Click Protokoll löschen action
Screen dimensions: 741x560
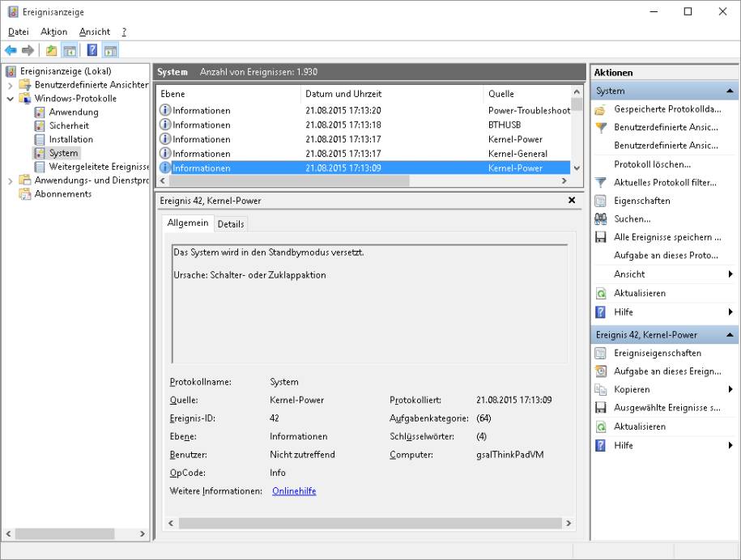(652, 164)
